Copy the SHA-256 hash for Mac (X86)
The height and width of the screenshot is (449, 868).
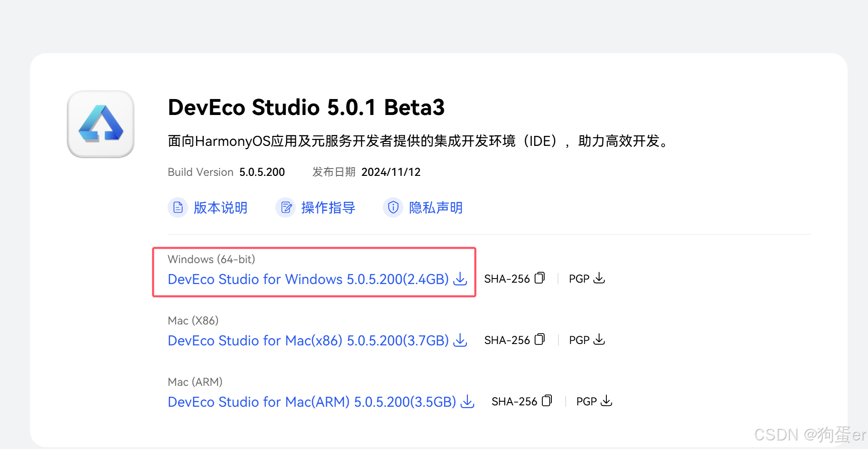pyautogui.click(x=540, y=339)
